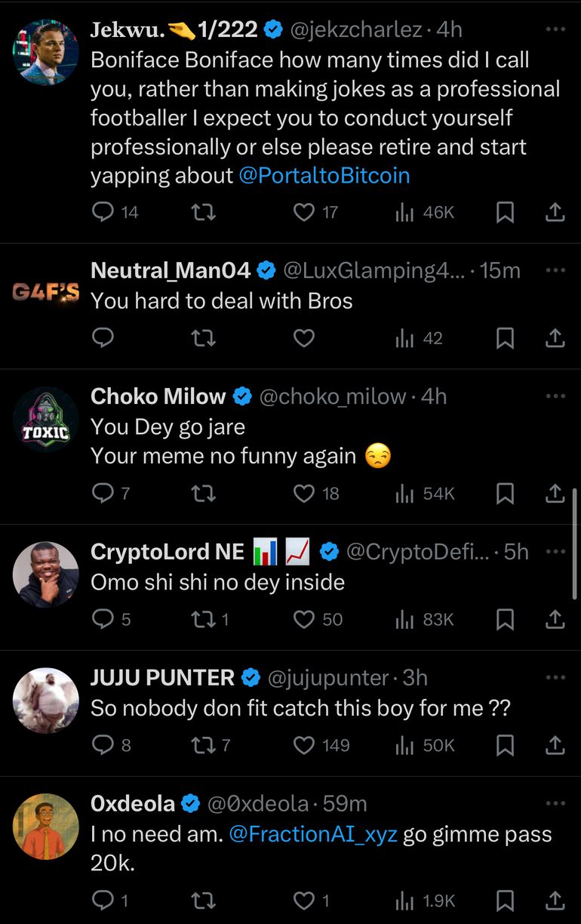This screenshot has width=581, height=924.
Task: Like Choko Milow's tweet
Action: pos(304,493)
